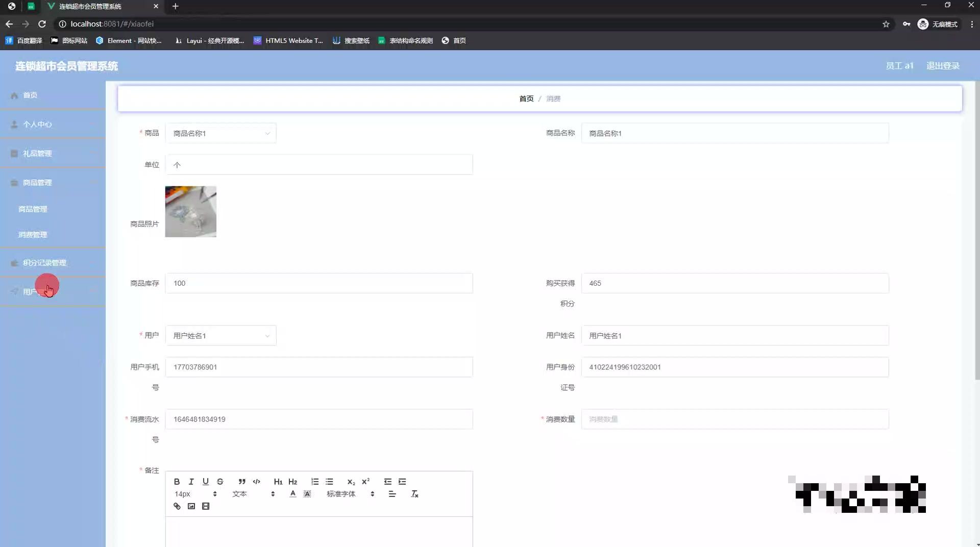Click the 商品照片 product thumbnail
The height and width of the screenshot is (547, 980).
click(x=190, y=212)
